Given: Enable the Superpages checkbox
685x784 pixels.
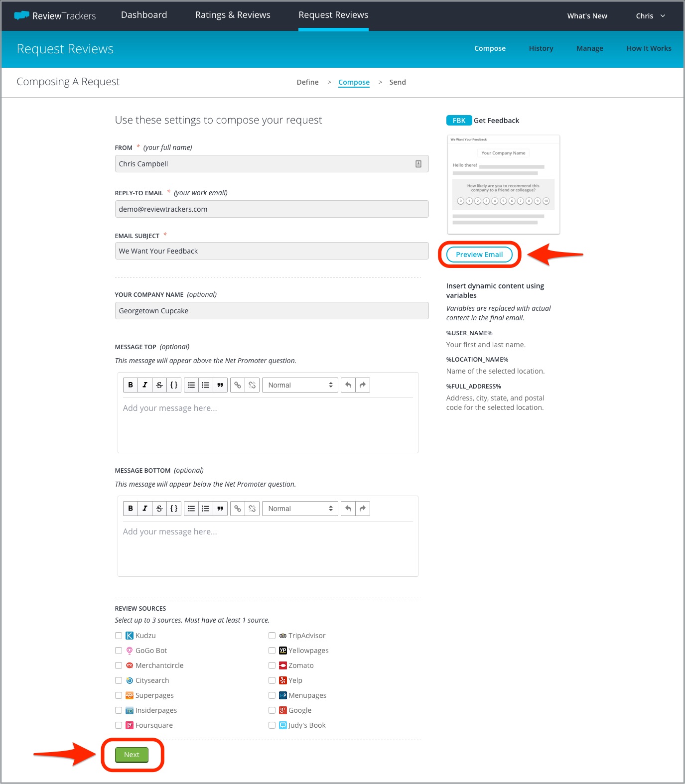Looking at the screenshot, I should point(119,695).
